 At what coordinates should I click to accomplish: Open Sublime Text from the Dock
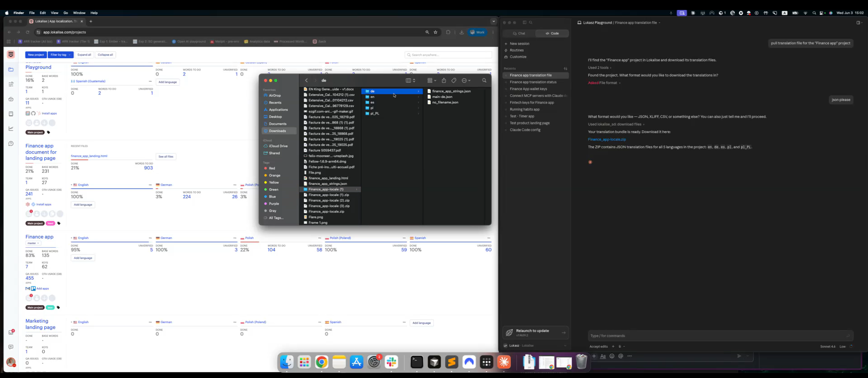tap(451, 362)
